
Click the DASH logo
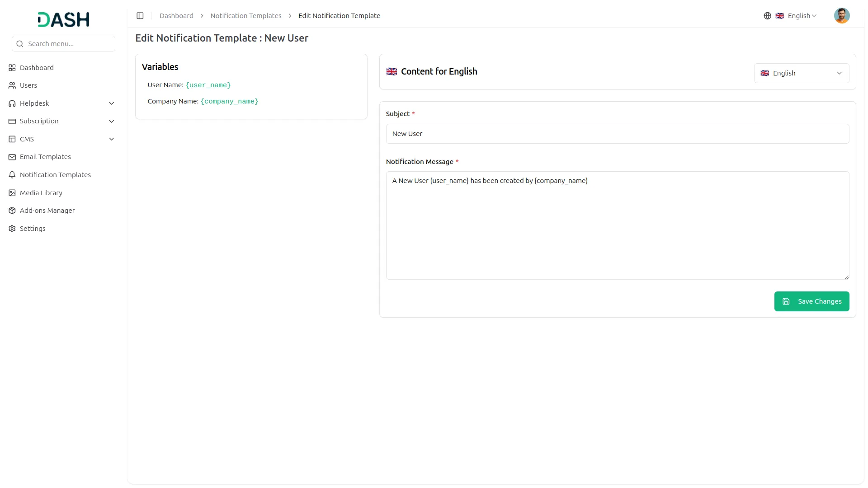coord(63,19)
